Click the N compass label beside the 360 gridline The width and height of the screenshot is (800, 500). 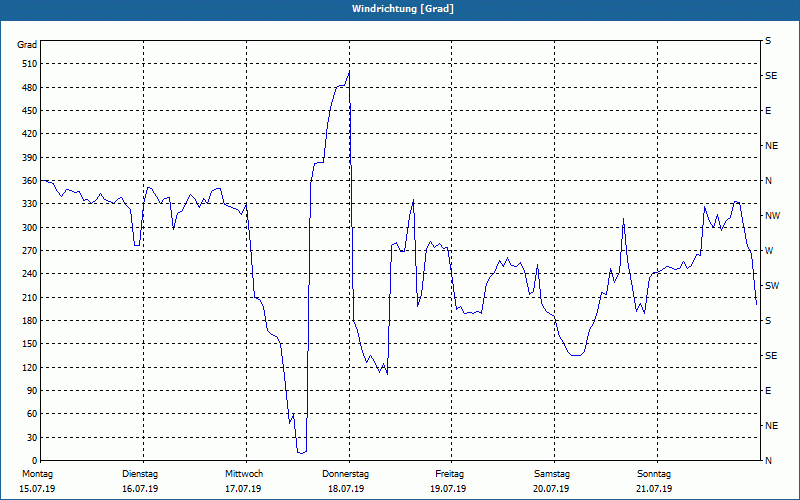[x=768, y=181]
